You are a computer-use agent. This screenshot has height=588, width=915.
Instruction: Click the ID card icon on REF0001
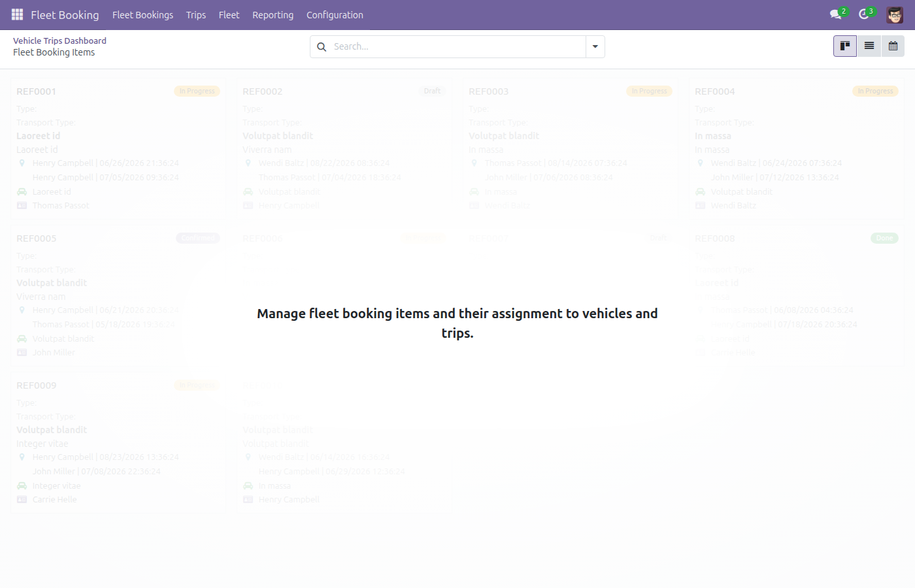tap(22, 206)
